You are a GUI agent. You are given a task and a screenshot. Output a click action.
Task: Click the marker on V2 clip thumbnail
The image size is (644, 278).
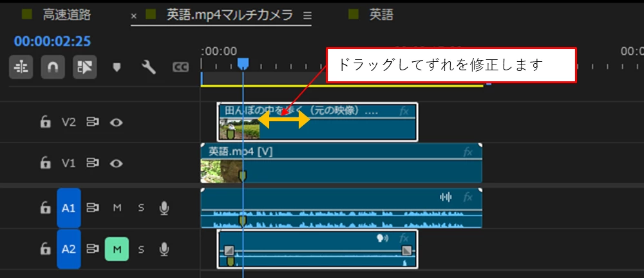231,134
